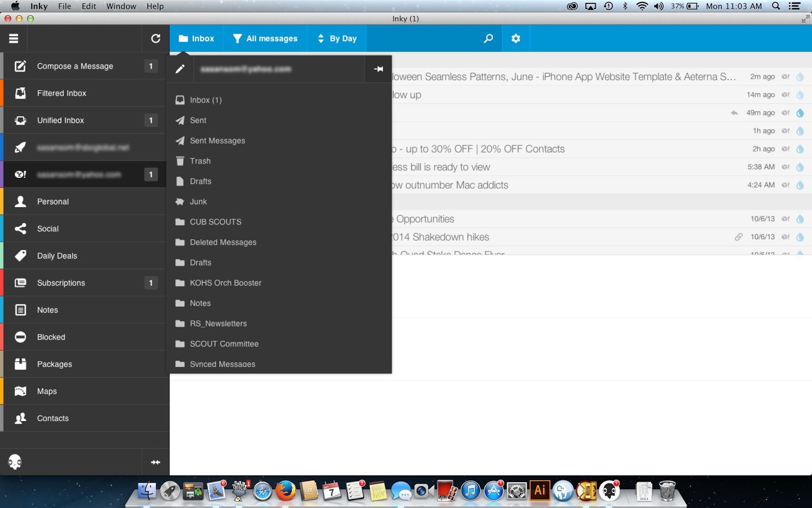The image size is (812, 508).
Task: Open settings gear in blue toolbar
Action: [x=516, y=39]
